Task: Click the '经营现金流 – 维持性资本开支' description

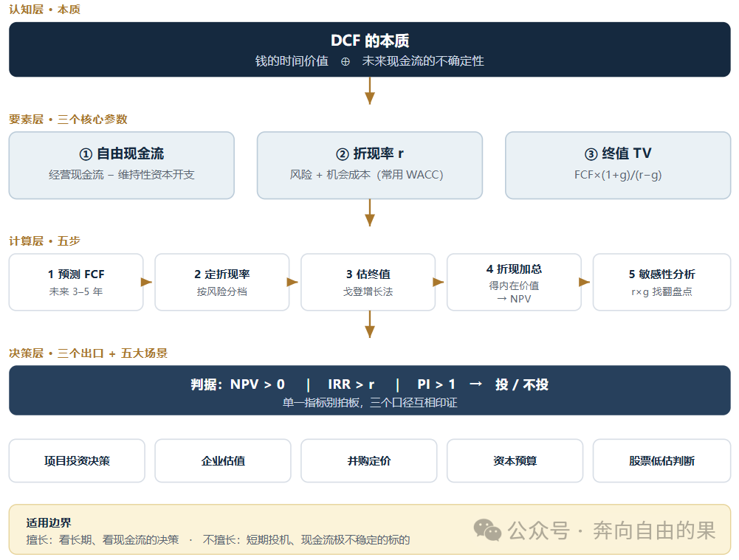Action: [x=122, y=175]
